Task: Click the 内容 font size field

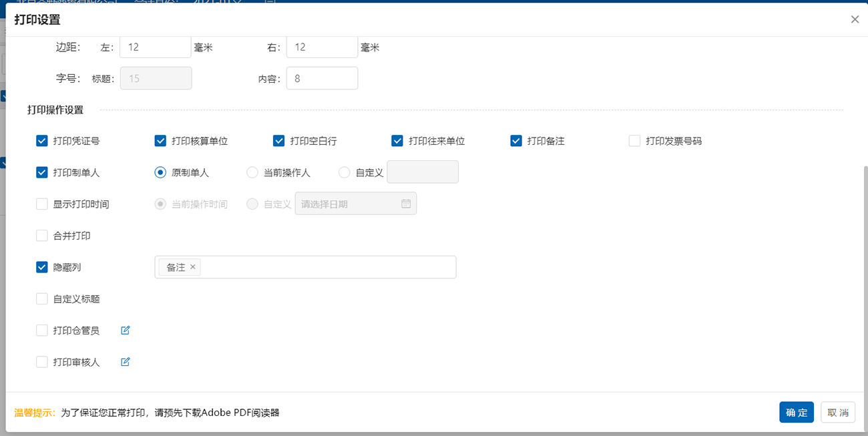Action: (322, 78)
